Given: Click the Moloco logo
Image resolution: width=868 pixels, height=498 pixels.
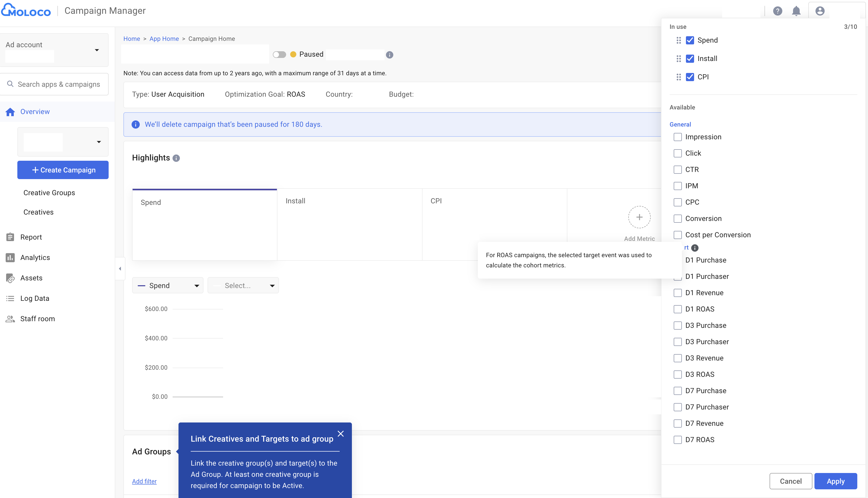Looking at the screenshot, I should click(26, 10).
